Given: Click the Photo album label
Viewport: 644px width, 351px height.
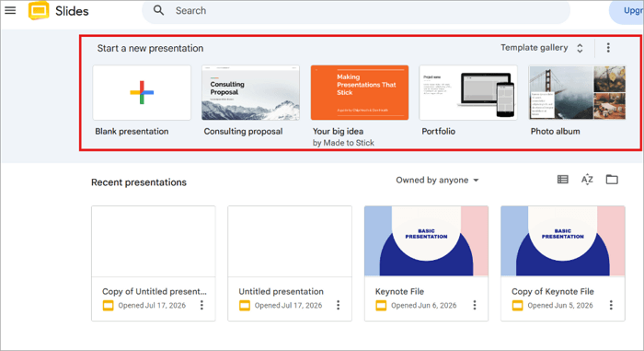Looking at the screenshot, I should 556,131.
